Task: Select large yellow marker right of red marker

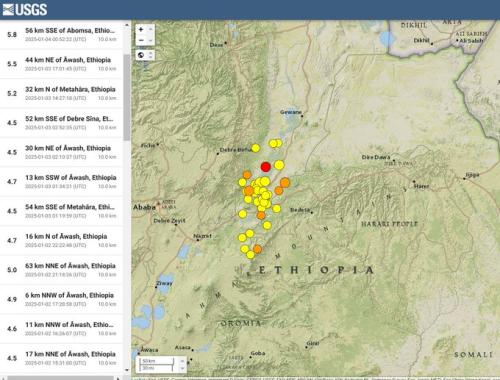Action: coord(279,165)
